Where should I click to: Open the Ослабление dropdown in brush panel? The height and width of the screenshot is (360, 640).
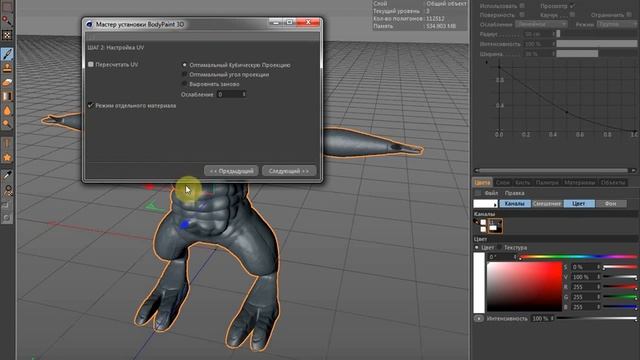click(541, 24)
